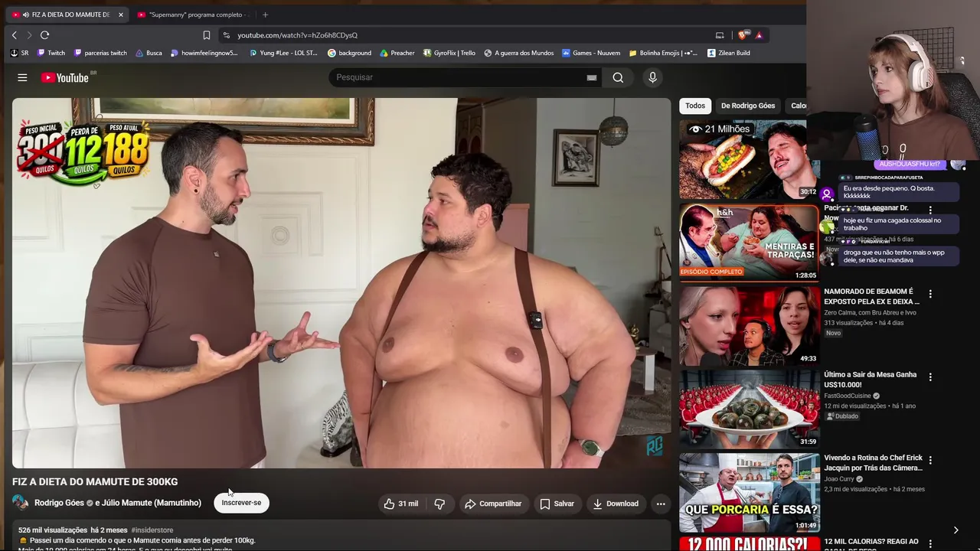Image resolution: width=980 pixels, height=551 pixels.
Task: Click the #insiderstore hashtag
Action: click(152, 530)
